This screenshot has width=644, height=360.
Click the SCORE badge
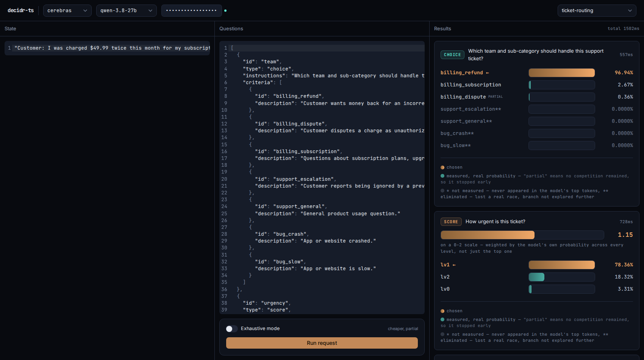451,222
